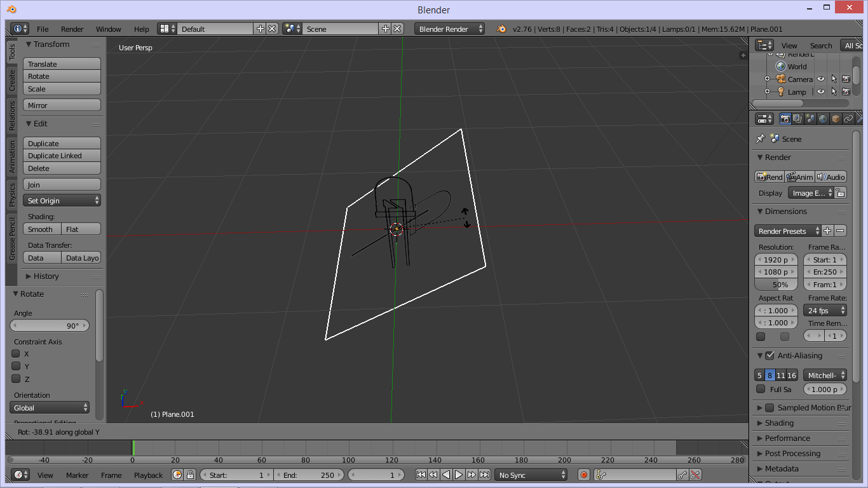Select the Scene properties tab icon
Screen dimensions: 868x488
[810, 119]
